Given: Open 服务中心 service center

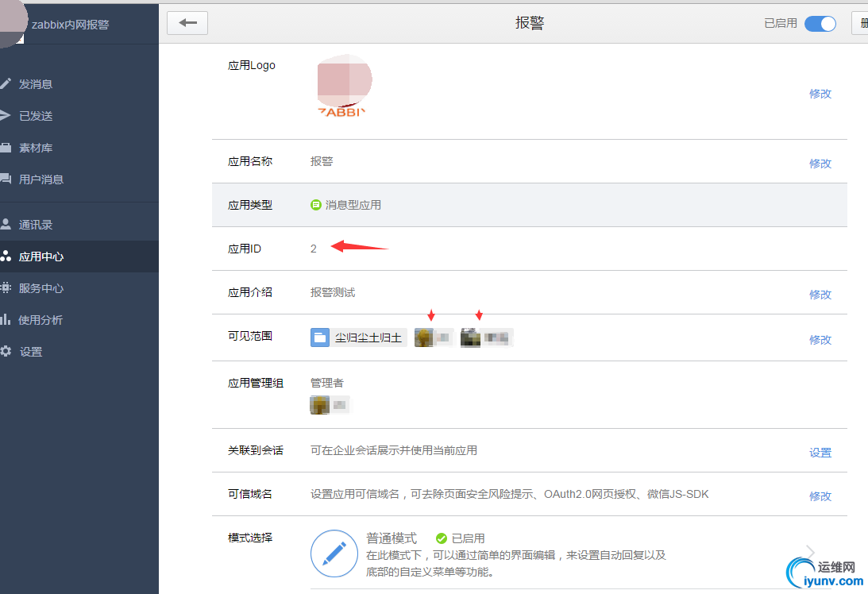Looking at the screenshot, I should 41,287.
